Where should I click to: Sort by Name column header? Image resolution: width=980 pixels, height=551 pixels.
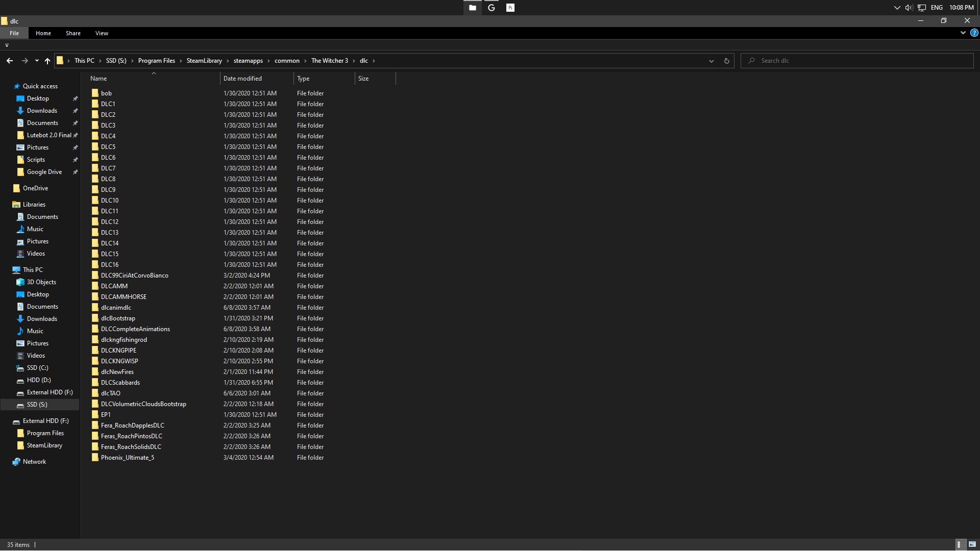pos(153,79)
